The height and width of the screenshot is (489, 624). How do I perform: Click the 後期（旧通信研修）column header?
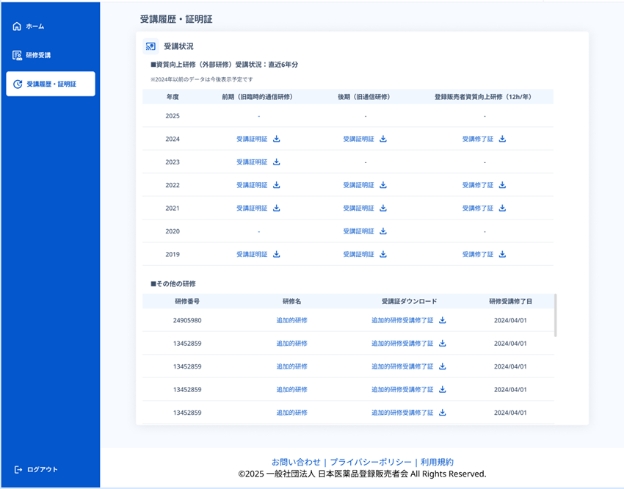click(x=364, y=97)
